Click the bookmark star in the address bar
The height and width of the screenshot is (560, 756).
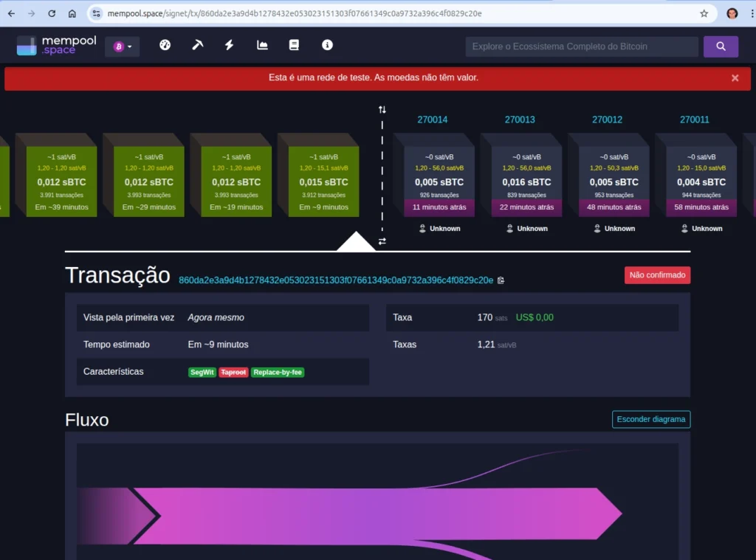[x=704, y=13]
